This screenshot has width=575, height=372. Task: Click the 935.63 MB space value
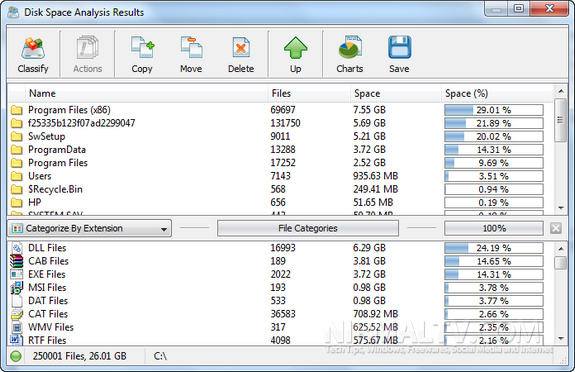(x=376, y=176)
